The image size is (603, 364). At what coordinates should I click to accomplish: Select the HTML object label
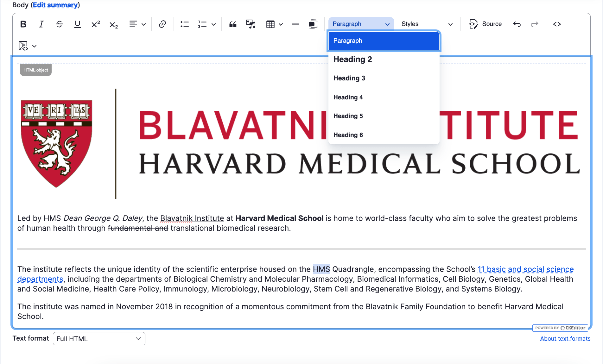[36, 70]
